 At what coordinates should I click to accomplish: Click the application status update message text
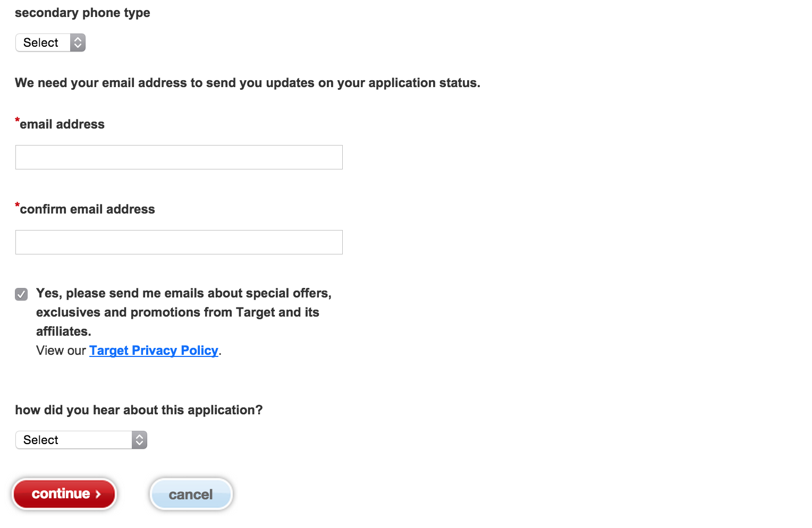pos(247,83)
